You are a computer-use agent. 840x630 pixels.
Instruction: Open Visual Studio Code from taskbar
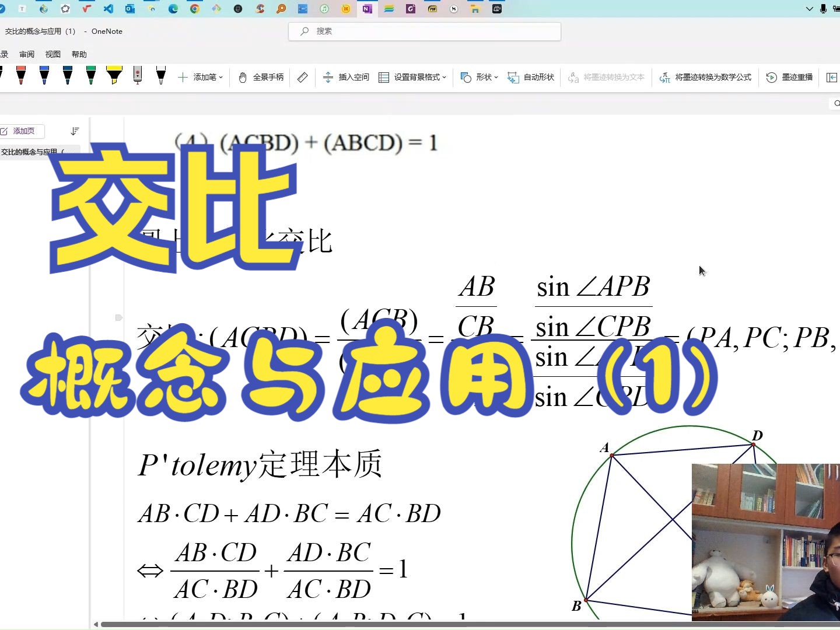point(108,9)
